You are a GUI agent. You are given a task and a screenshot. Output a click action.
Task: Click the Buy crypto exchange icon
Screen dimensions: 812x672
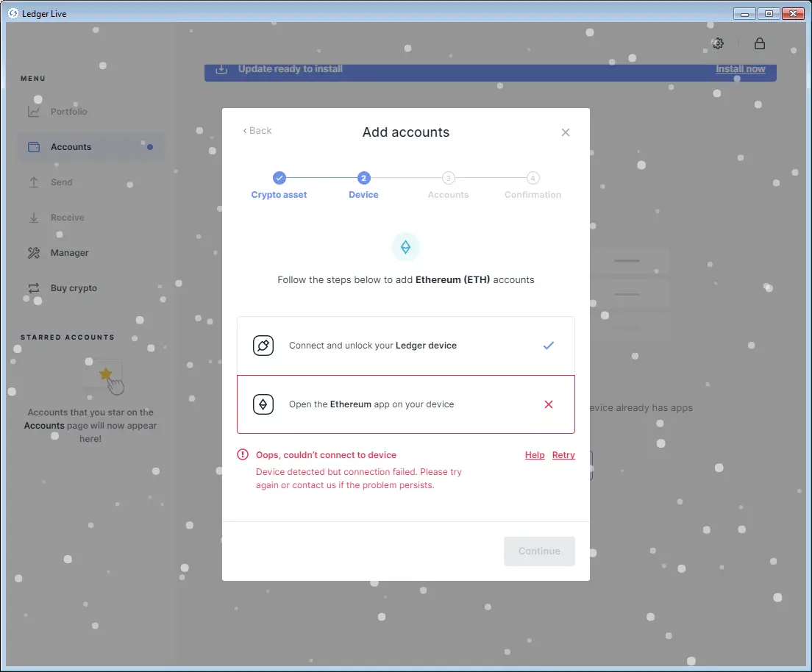(34, 288)
